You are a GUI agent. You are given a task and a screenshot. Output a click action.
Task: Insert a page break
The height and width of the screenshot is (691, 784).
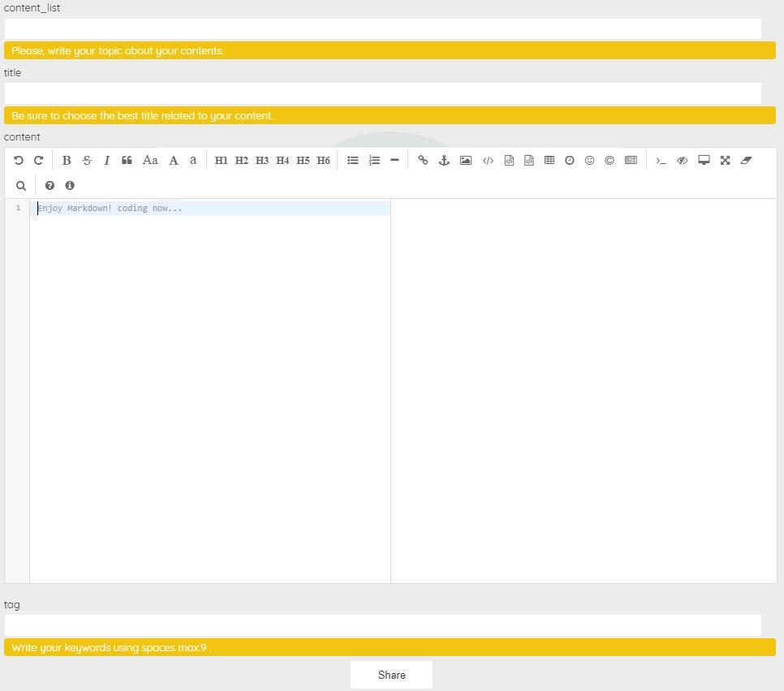point(631,160)
